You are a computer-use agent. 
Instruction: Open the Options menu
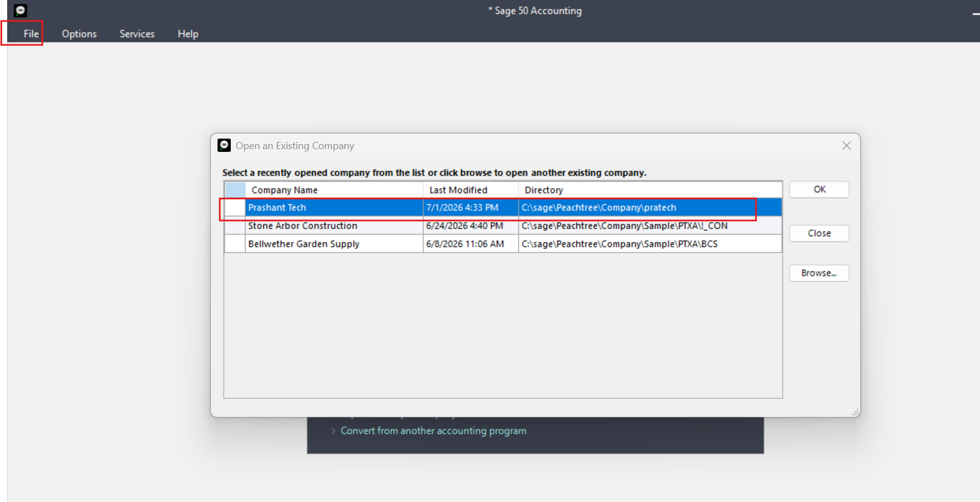click(x=79, y=34)
